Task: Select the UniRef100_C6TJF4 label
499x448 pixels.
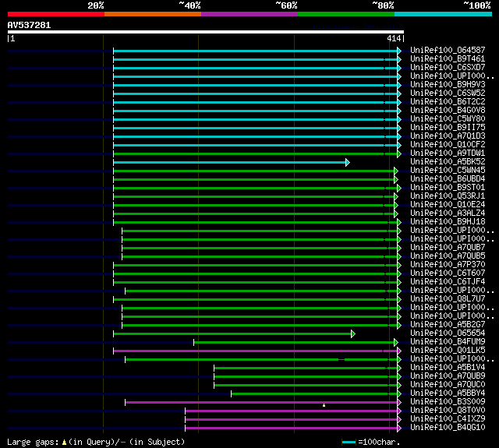Action: (x=448, y=282)
